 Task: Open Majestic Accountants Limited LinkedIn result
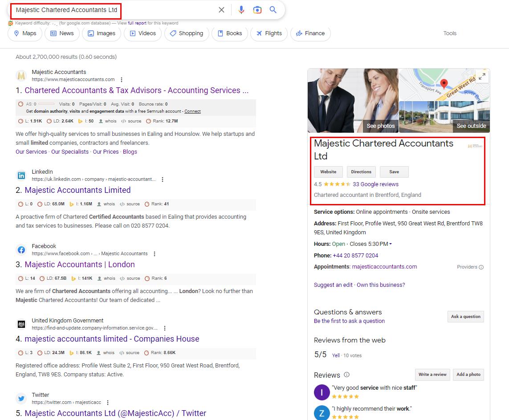click(77, 190)
